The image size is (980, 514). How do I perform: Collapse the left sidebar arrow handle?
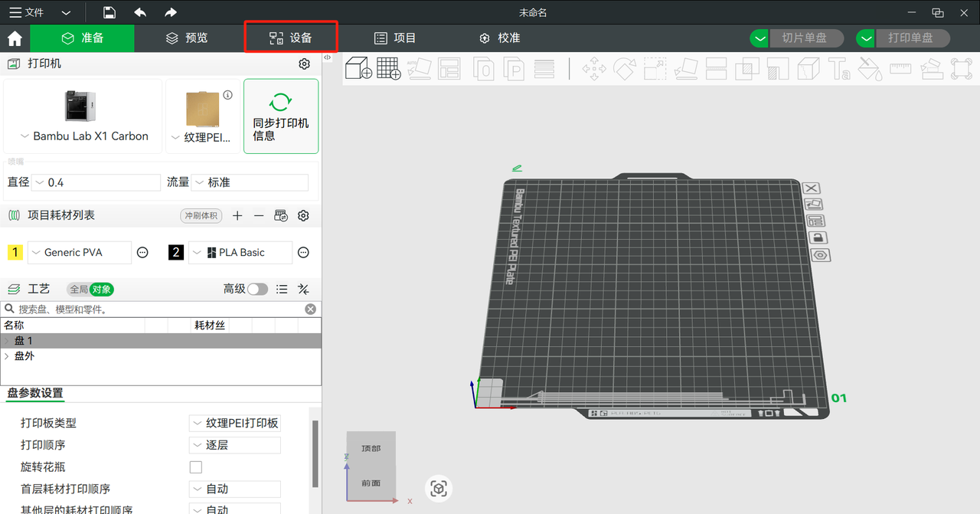click(x=327, y=58)
